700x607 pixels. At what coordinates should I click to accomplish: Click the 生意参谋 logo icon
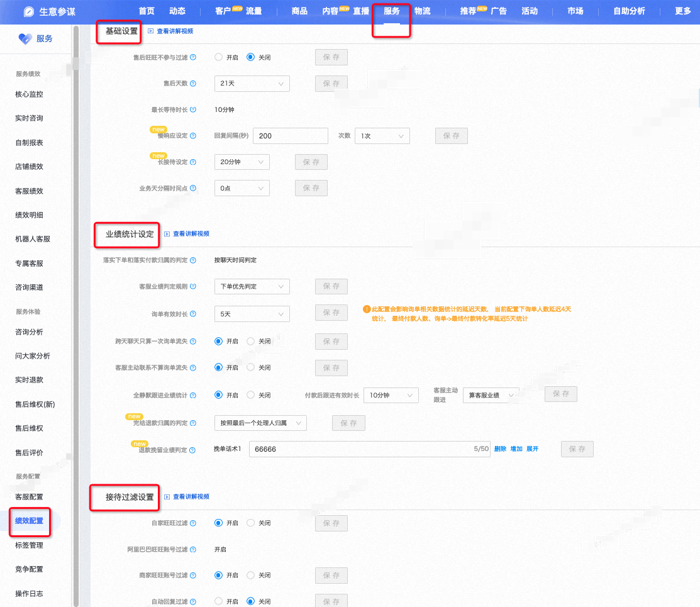point(28,11)
